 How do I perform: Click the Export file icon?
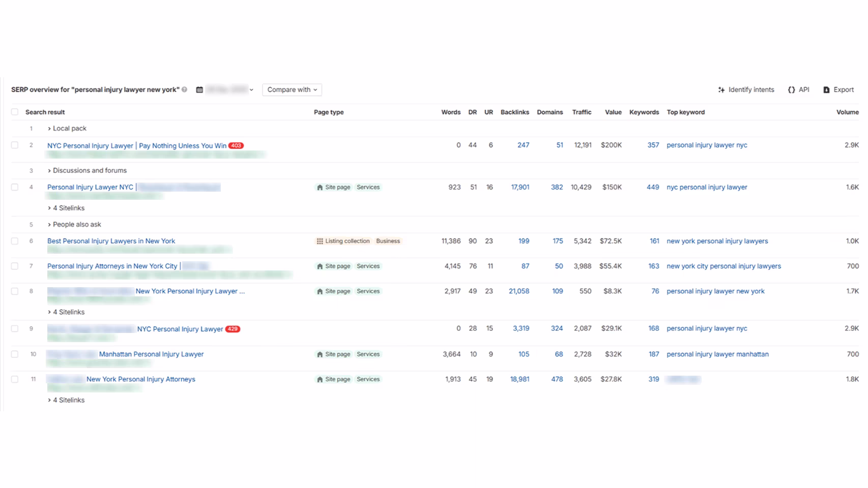coord(826,89)
